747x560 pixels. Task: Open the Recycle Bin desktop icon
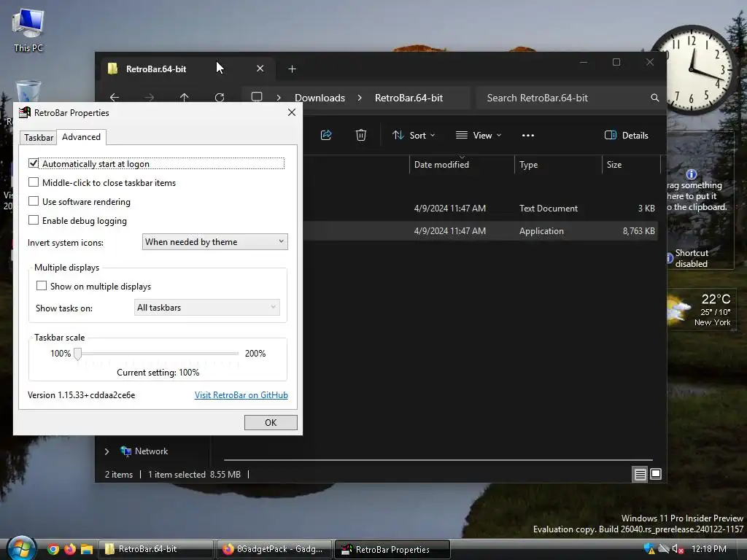[x=28, y=91]
